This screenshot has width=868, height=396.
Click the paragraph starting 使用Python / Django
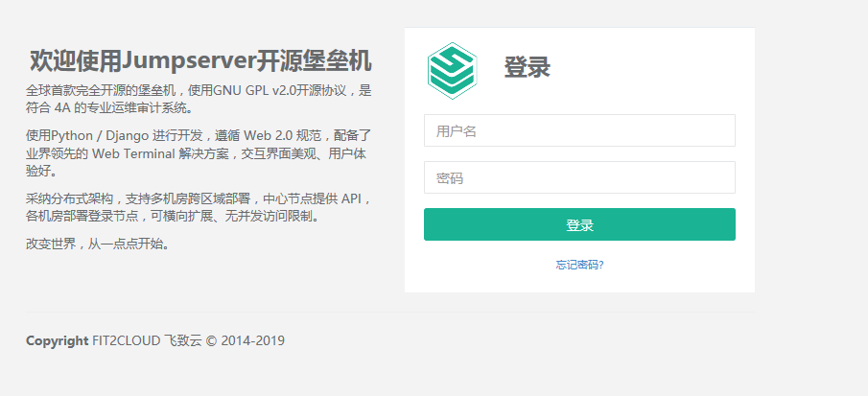coord(199,153)
